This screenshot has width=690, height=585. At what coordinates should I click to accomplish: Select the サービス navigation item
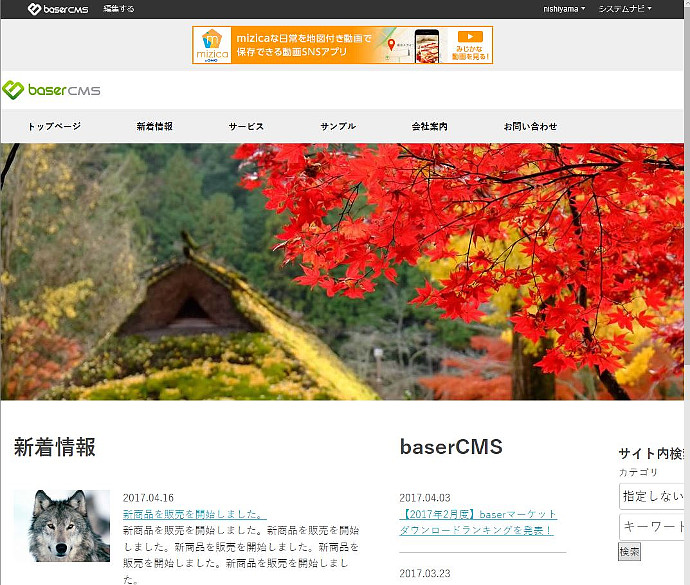(x=246, y=127)
